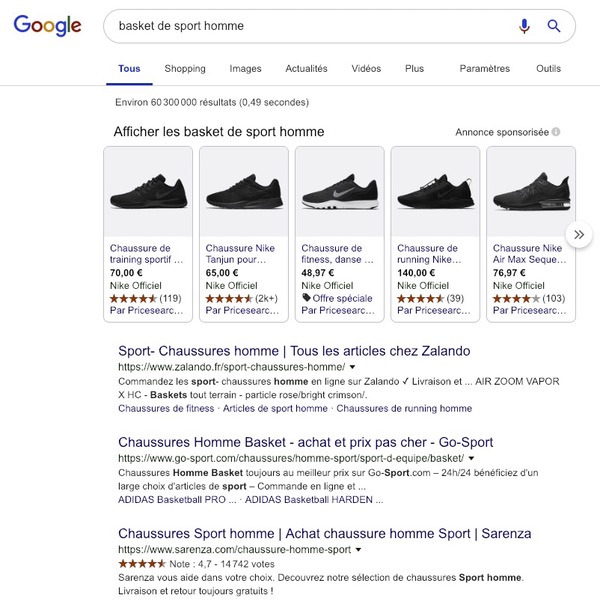Switch to the Images tab
The height and width of the screenshot is (610, 600).
pos(245,69)
